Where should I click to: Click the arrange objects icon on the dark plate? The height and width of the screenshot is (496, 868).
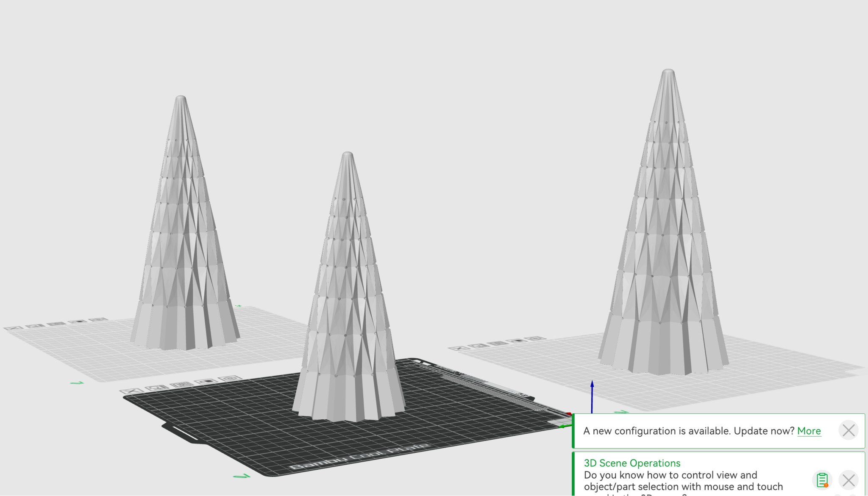point(181,385)
